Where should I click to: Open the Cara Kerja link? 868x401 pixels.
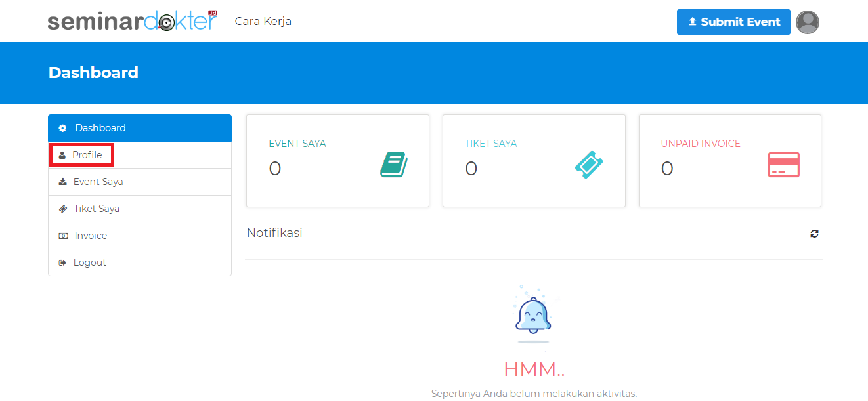(x=263, y=21)
